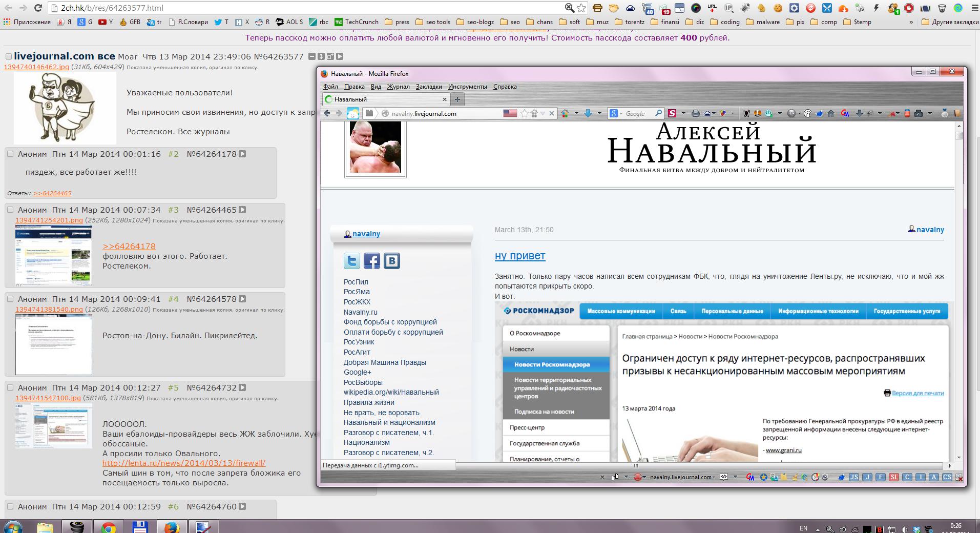
Task: Toggle the JS button in Firefox add-on bar
Action: [854, 477]
